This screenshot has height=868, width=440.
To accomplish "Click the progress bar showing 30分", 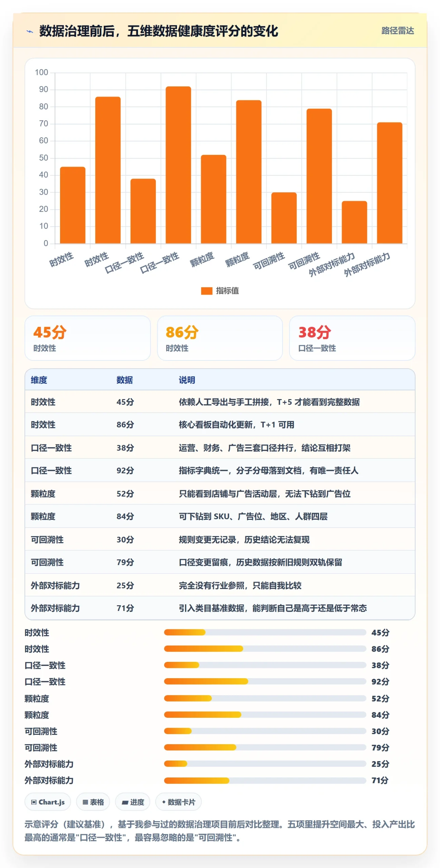I will 265,731.
